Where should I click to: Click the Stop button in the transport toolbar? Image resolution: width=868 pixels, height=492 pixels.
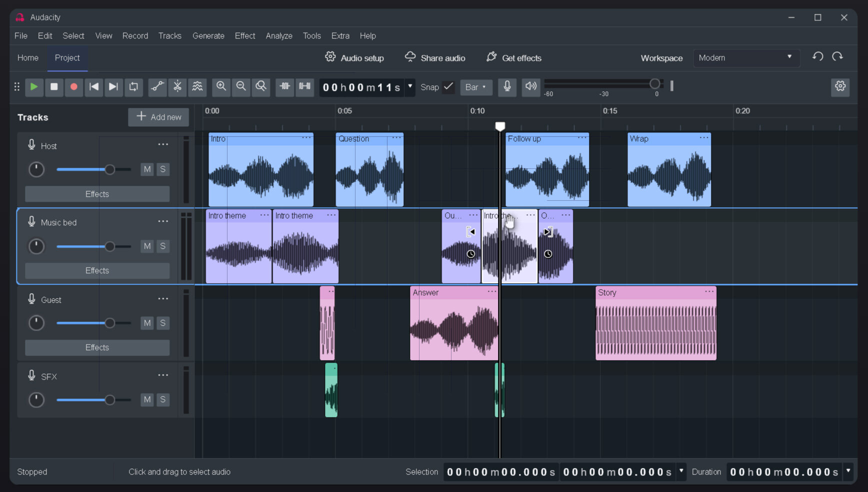tap(54, 87)
